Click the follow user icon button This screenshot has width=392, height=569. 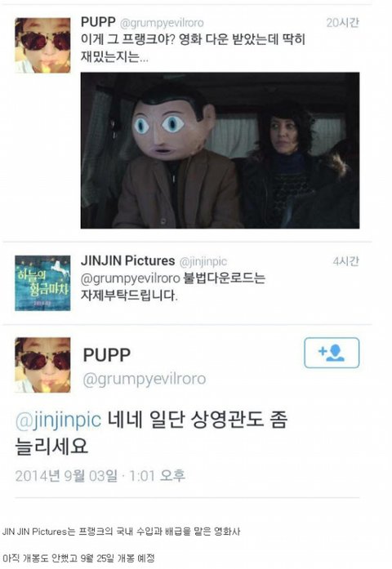(332, 353)
